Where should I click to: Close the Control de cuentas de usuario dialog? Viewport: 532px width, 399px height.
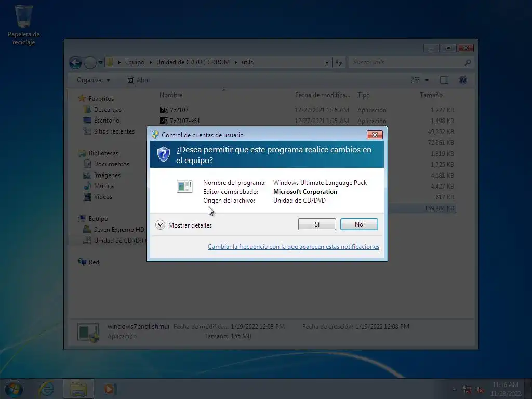(x=375, y=135)
